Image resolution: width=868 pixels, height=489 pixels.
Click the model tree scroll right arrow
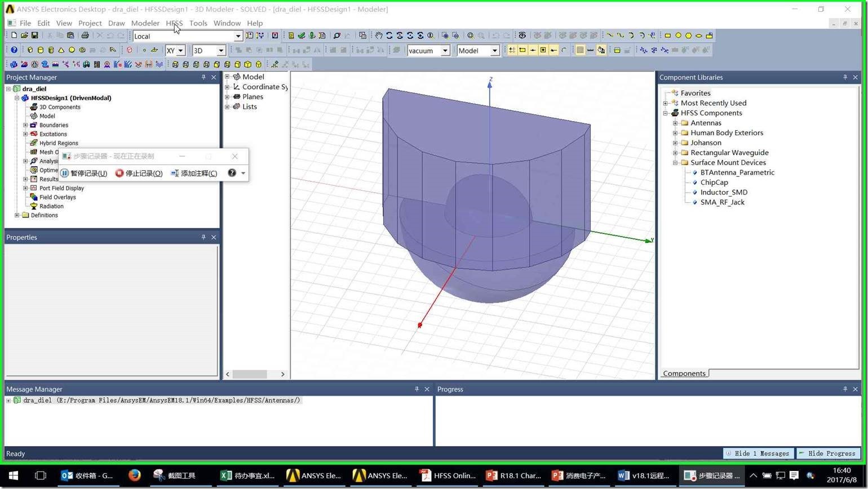tap(283, 374)
